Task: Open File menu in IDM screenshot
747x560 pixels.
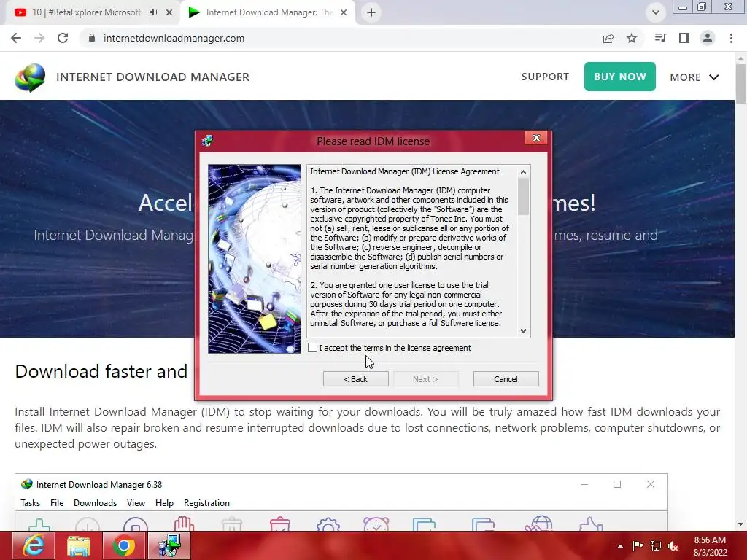Action: (x=57, y=503)
